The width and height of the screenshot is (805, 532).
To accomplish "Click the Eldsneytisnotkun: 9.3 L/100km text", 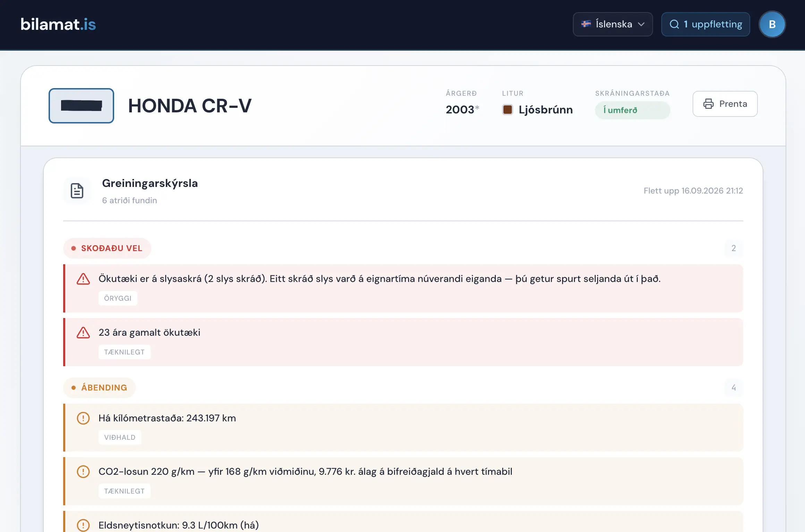I will (179, 525).
